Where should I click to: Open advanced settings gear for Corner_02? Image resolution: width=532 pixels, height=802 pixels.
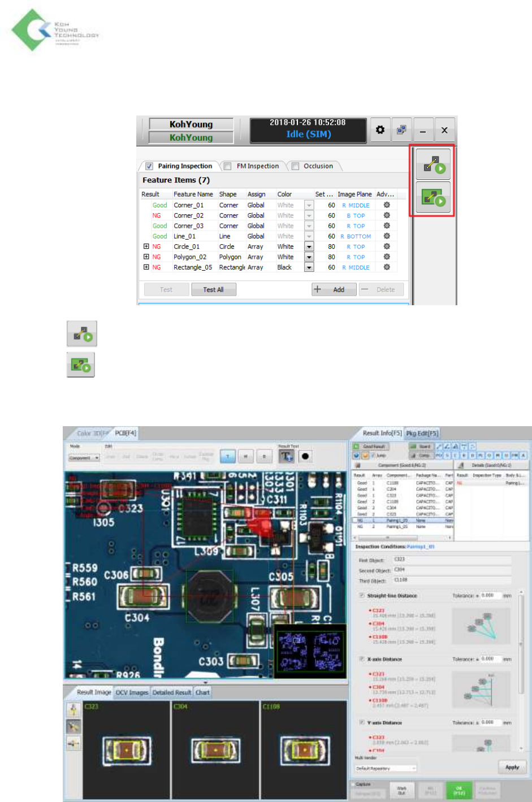[x=387, y=215]
